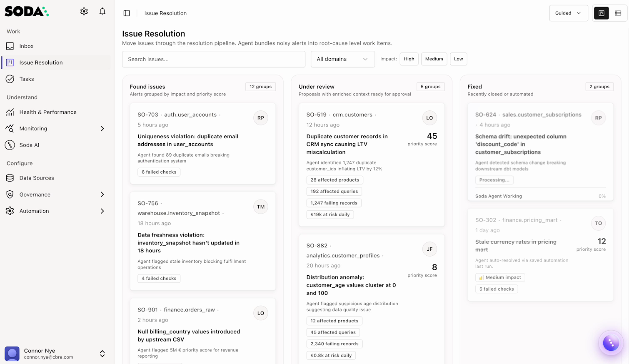
Task: Click LO avatar on SO-519 card
Action: 429,118
